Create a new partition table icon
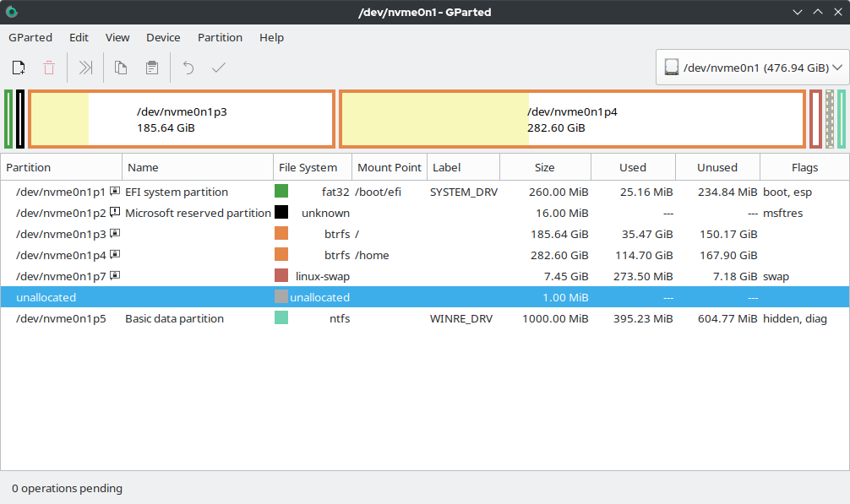Image resolution: width=850 pixels, height=504 pixels. pos(18,68)
